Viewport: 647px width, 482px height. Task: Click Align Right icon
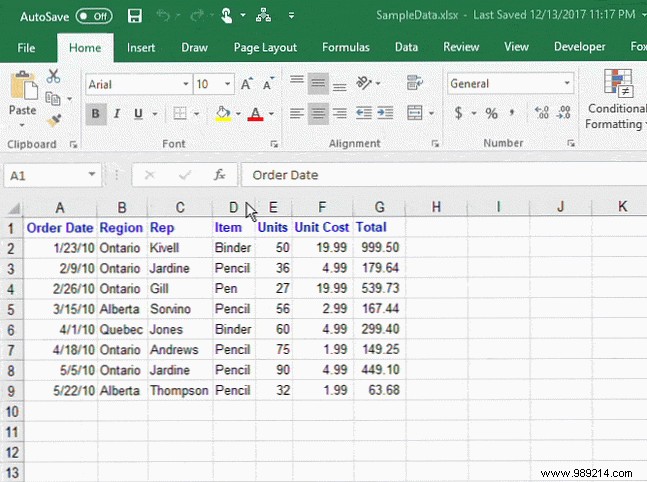340,113
